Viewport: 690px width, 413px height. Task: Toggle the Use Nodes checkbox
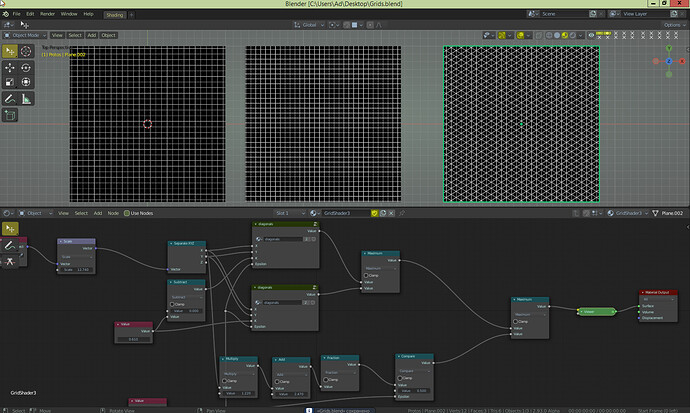(127, 213)
